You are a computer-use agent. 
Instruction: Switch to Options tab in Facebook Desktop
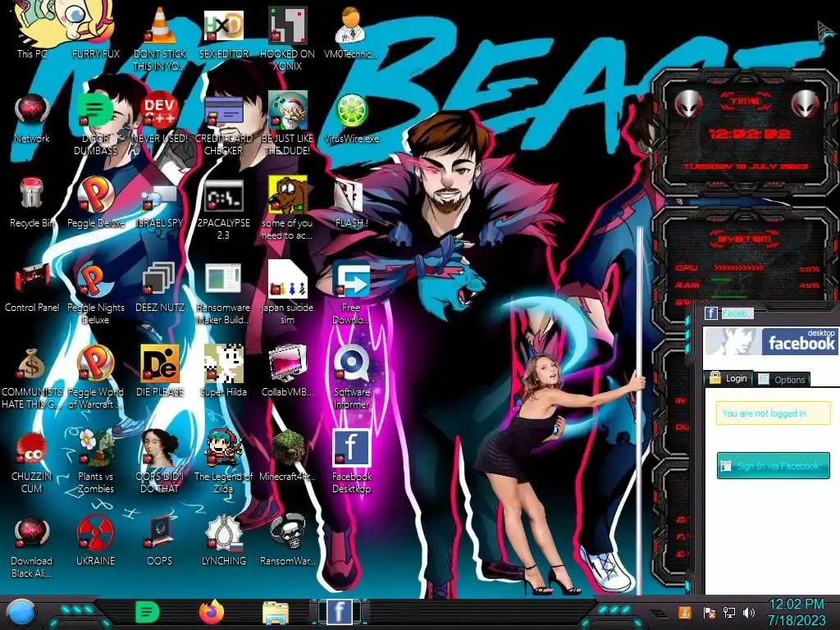coord(782,379)
